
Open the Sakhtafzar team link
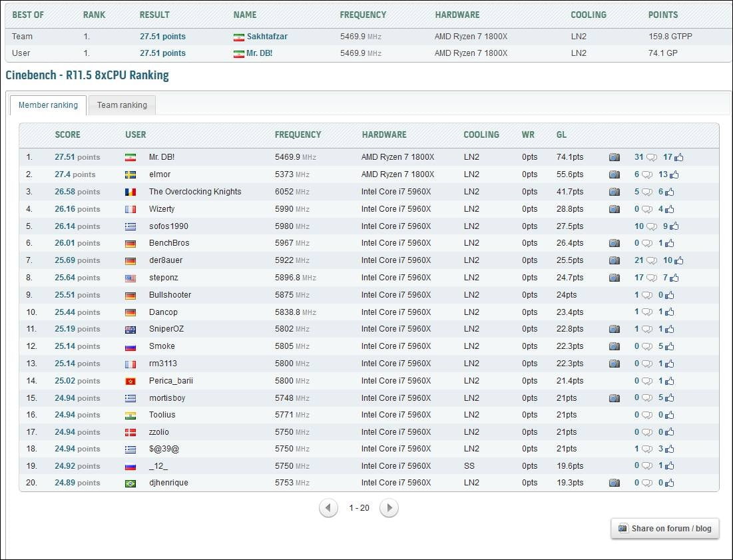pos(267,37)
